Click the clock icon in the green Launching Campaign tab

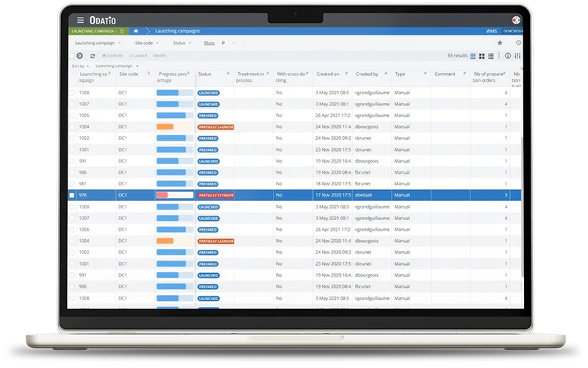click(x=122, y=31)
